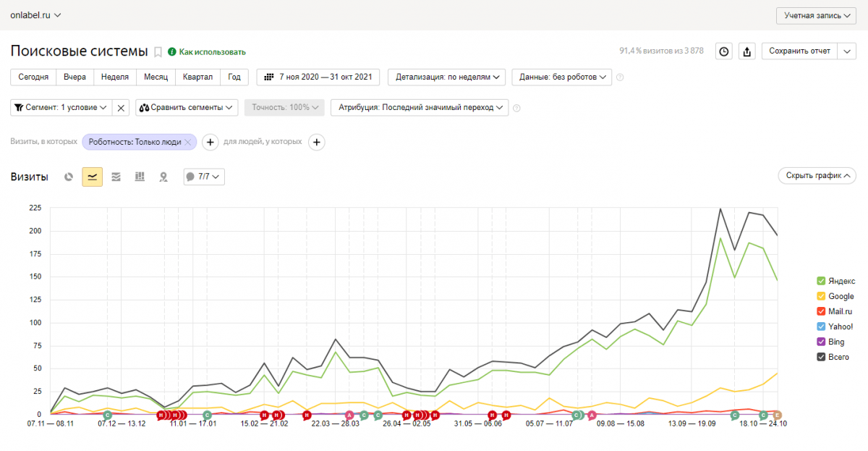Click the Сохранить отчет button

point(799,51)
